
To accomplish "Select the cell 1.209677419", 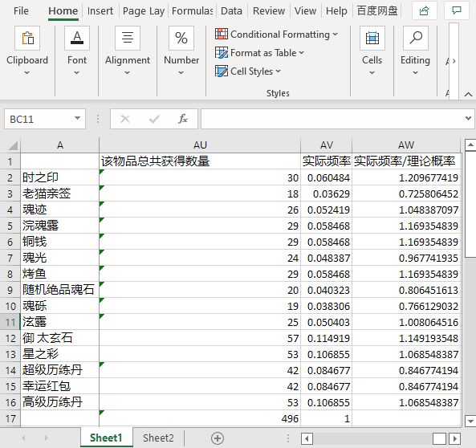I will click(406, 177).
